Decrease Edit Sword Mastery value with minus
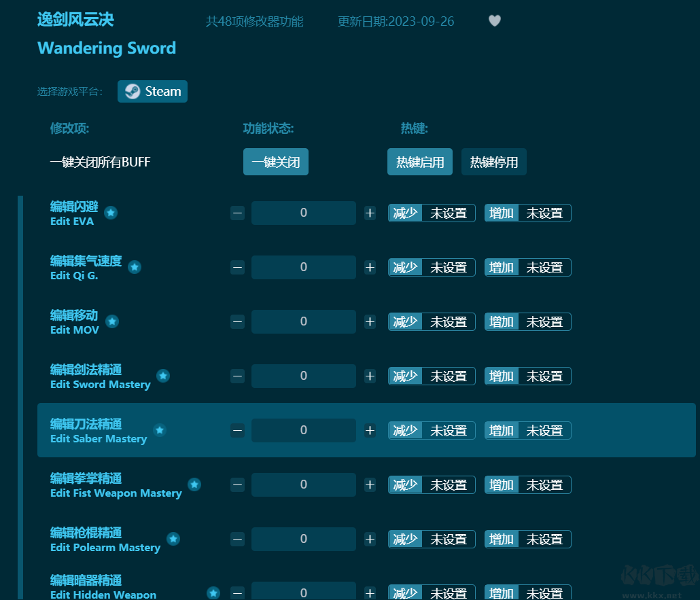 (237, 376)
